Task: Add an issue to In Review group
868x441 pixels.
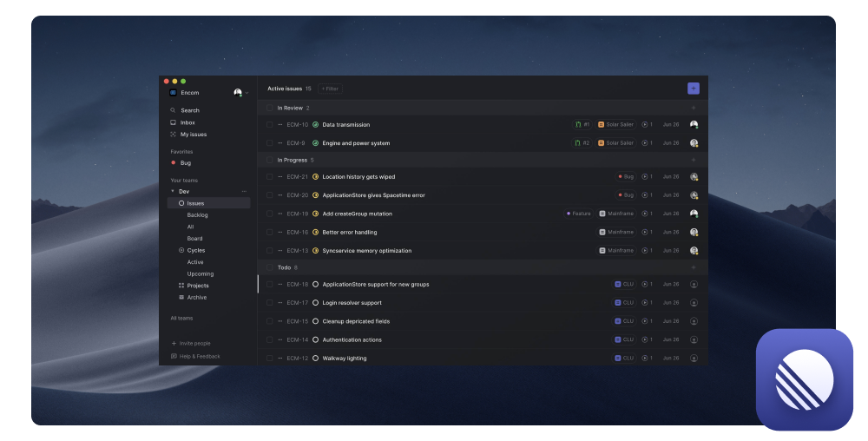Action: point(693,108)
